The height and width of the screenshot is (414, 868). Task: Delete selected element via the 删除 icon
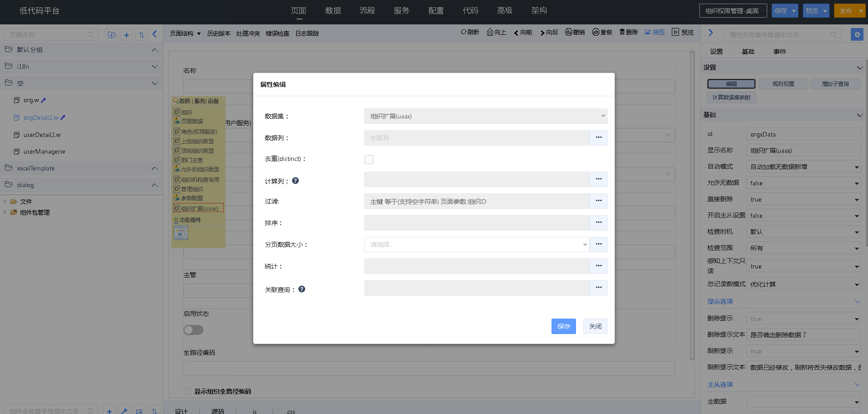(x=628, y=32)
